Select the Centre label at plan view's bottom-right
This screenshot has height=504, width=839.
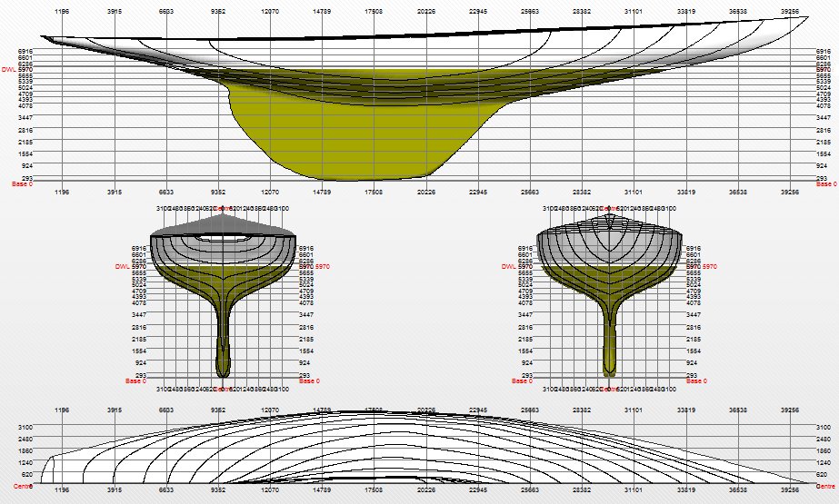(x=826, y=487)
